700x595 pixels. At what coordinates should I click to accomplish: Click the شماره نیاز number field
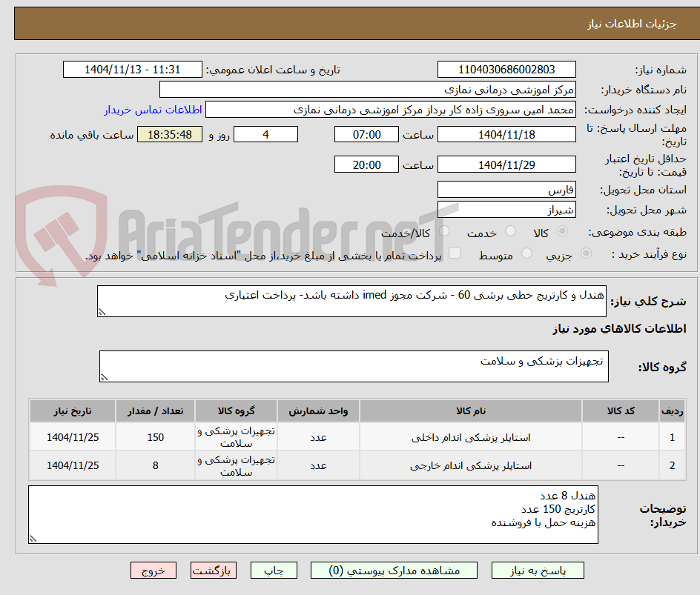[506, 70]
